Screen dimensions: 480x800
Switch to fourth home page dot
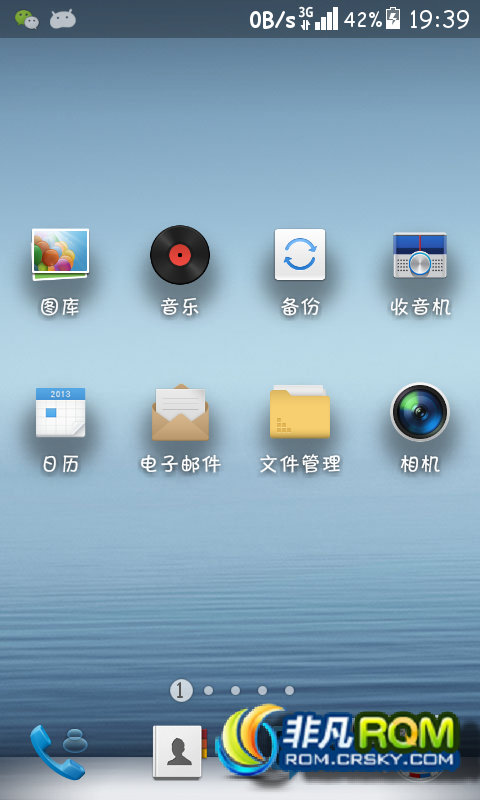click(262, 690)
